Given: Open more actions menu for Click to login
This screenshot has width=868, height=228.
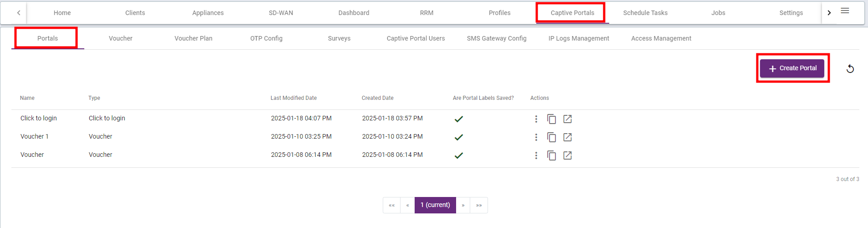Looking at the screenshot, I should coord(536,119).
